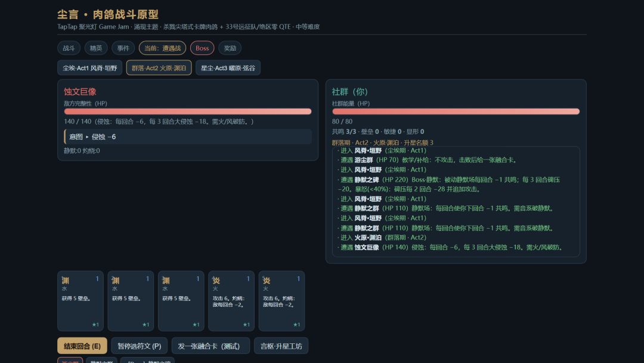Play the 渊 water card with index 3
644x363 pixels.
tap(181, 301)
